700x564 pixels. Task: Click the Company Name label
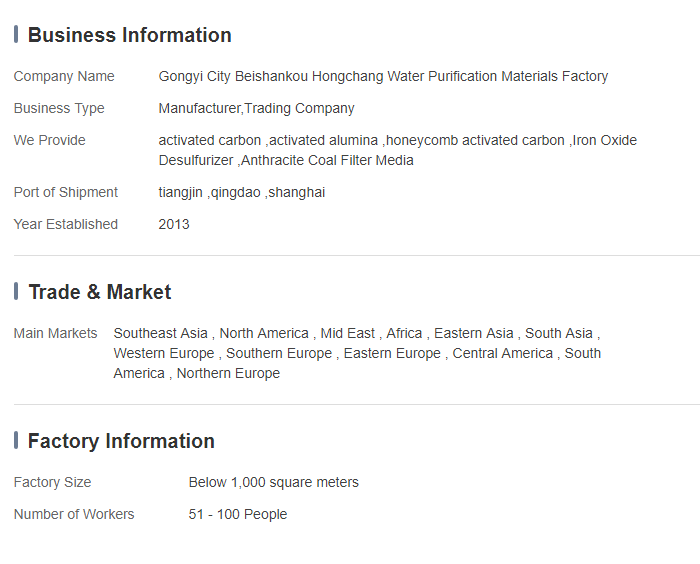64,76
